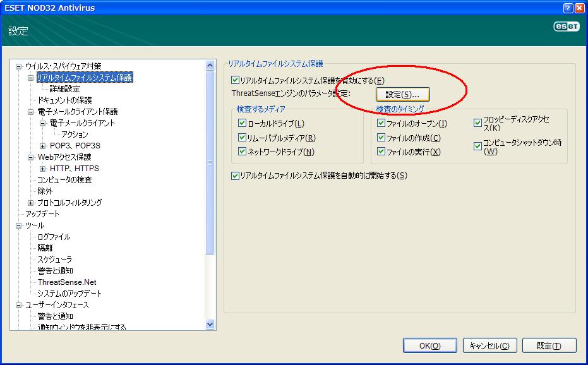Select アクション tree item
The width and height of the screenshot is (588, 365).
75,135
